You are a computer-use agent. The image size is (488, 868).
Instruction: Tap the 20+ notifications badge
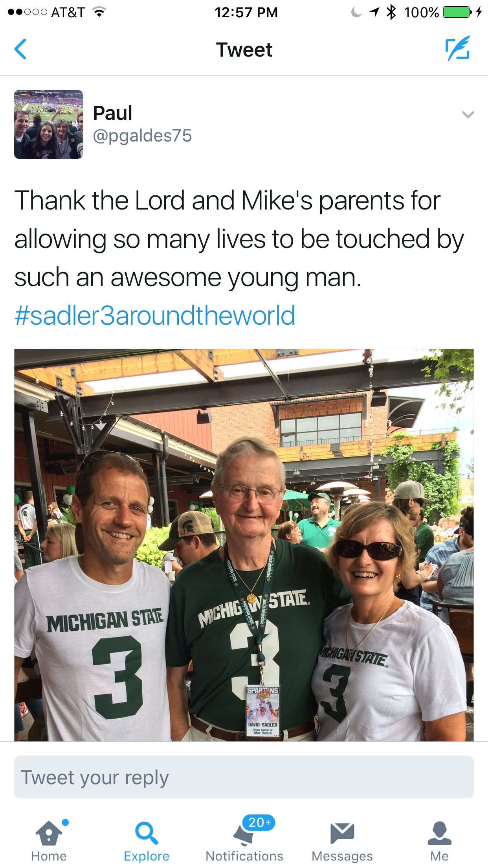pos(259,822)
